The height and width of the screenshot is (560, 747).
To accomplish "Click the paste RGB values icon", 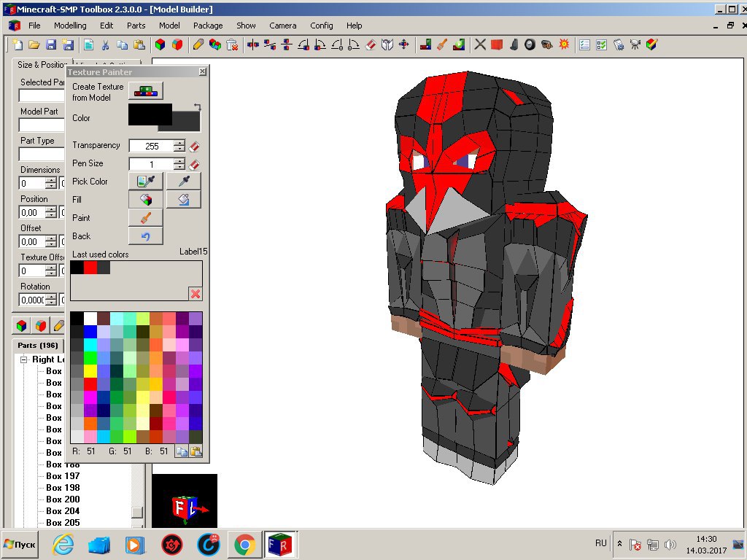I will [196, 451].
